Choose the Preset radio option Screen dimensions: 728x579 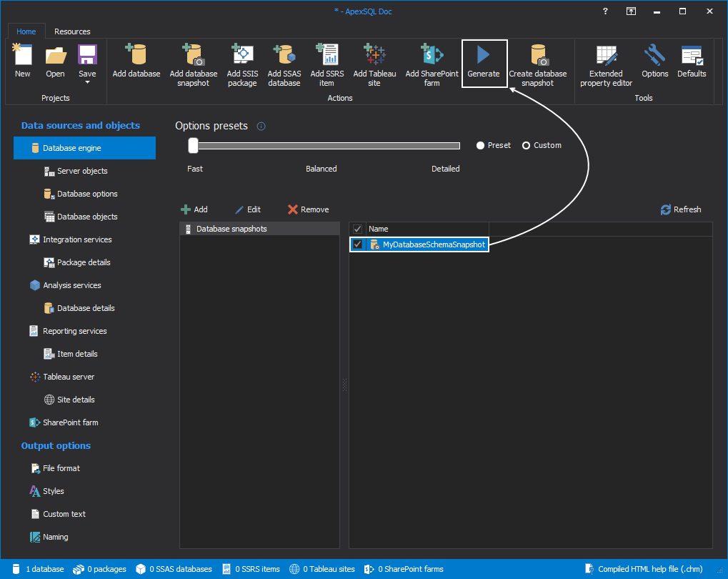click(493, 145)
